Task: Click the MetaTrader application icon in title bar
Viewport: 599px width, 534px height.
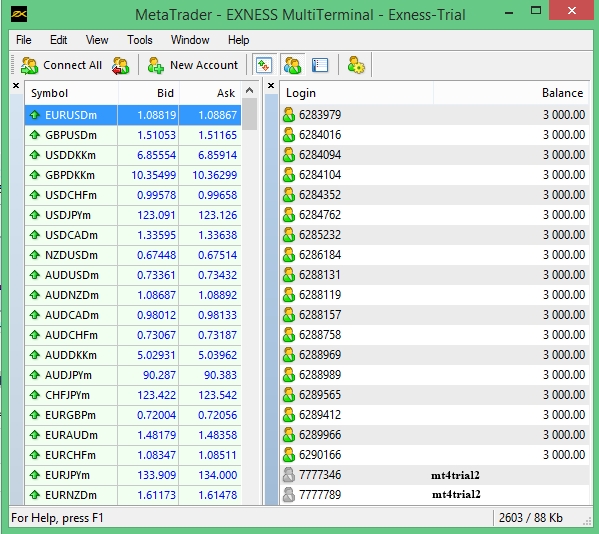Action: pyautogui.click(x=18, y=15)
